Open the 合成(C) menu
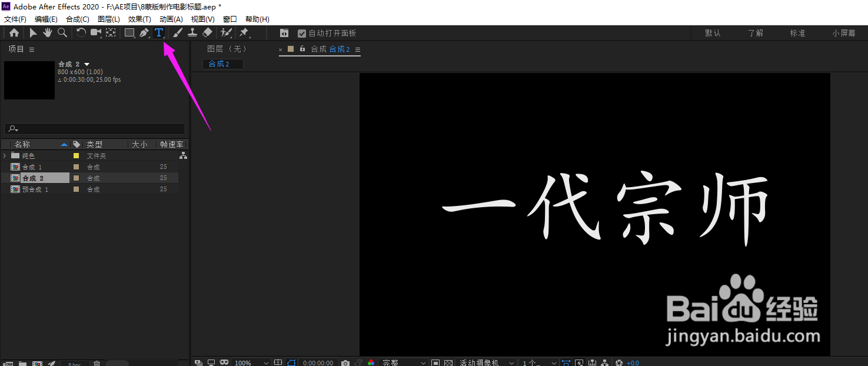Image resolution: width=868 pixels, height=366 pixels. pyautogui.click(x=78, y=19)
